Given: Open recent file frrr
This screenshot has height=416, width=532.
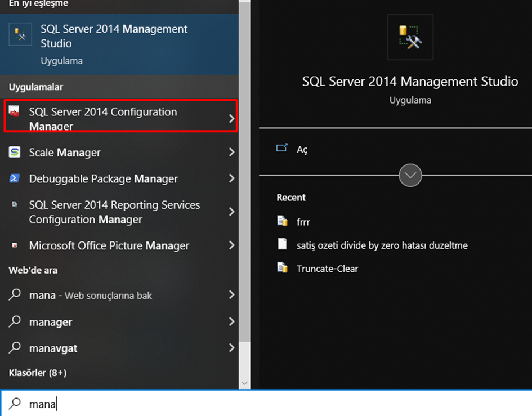Looking at the screenshot, I should coord(303,222).
